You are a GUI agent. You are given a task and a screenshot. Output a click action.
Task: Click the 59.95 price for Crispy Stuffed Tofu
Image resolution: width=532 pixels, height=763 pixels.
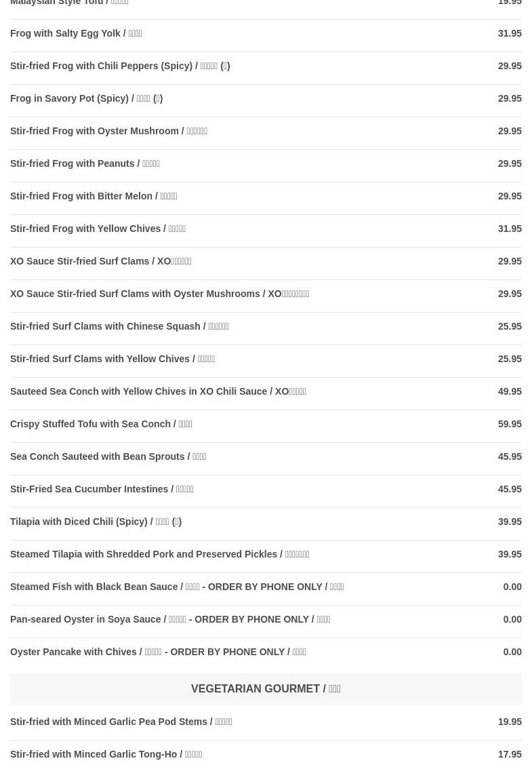[x=510, y=425]
